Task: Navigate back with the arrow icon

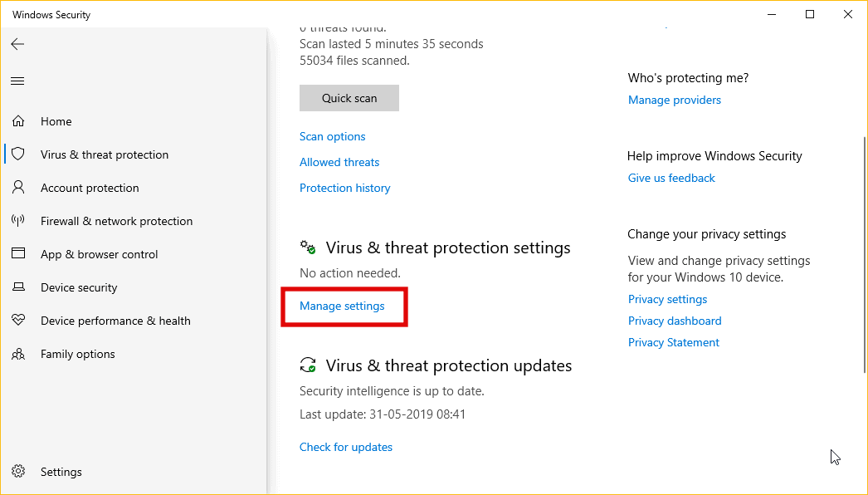Action: 17,44
